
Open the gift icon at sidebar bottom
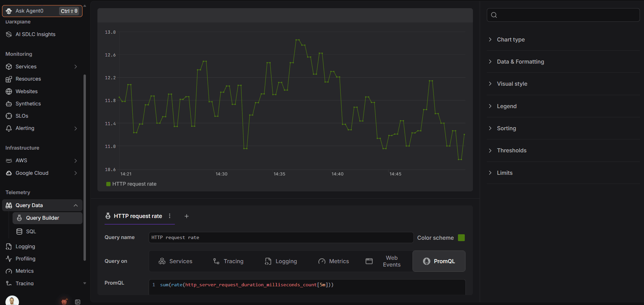64,302
